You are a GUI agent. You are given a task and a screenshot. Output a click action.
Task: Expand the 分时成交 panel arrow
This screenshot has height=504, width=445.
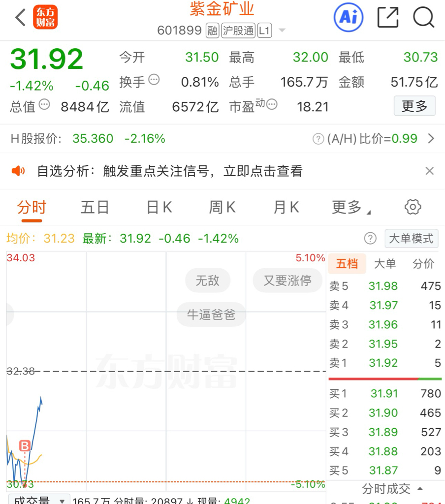[x=419, y=489]
